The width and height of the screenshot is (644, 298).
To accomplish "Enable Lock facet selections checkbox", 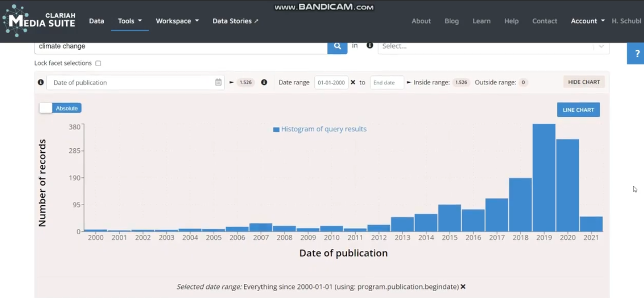I will click(98, 63).
